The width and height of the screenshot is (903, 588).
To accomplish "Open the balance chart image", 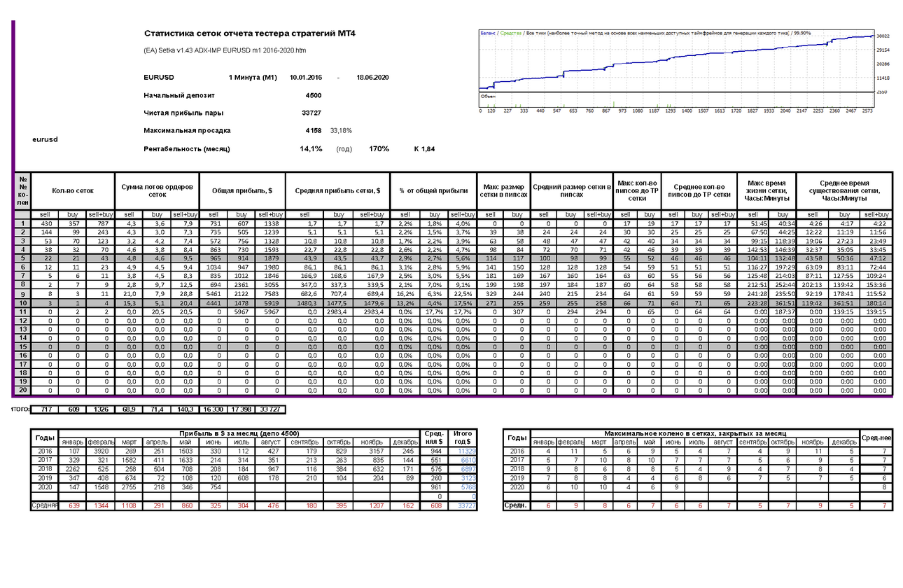I will coord(683,71).
